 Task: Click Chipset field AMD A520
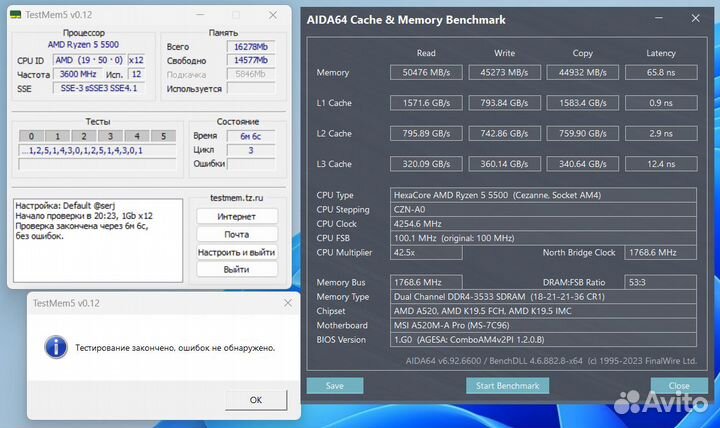pos(543,311)
